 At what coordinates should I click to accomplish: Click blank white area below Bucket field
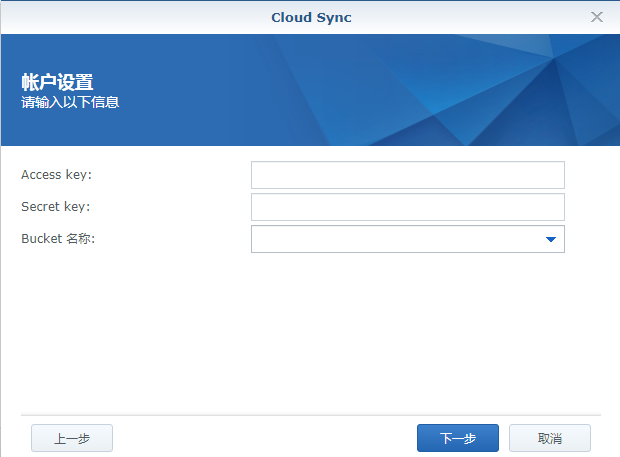[x=311, y=332]
